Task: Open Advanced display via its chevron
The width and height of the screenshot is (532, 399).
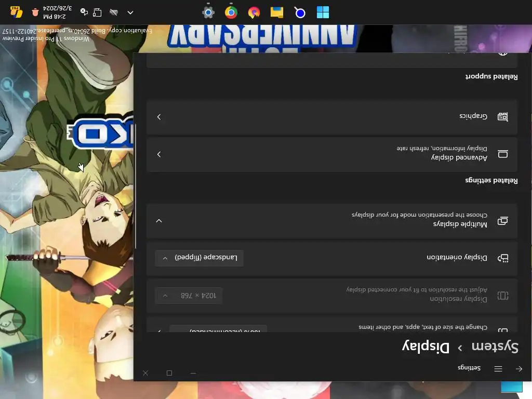Action: 159,154
